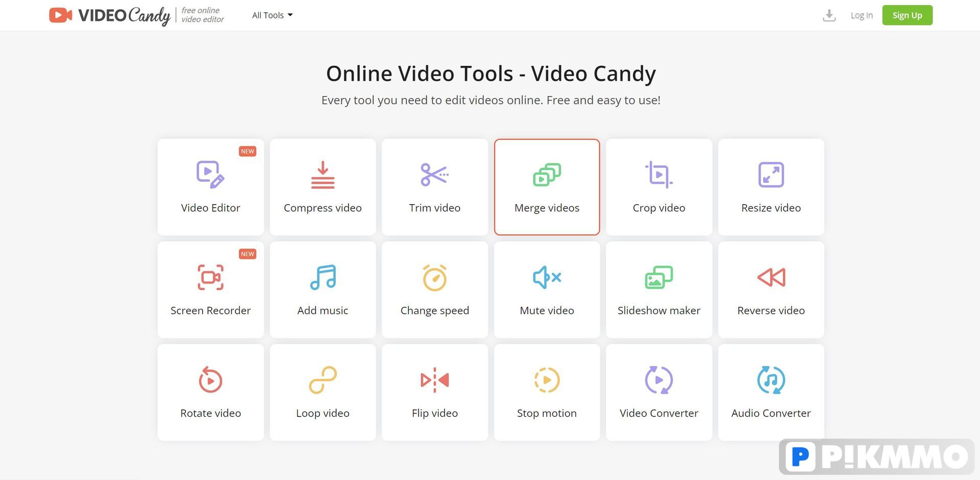This screenshot has height=480, width=980.
Task: Click the Online Video Tools heading
Action: click(491, 74)
